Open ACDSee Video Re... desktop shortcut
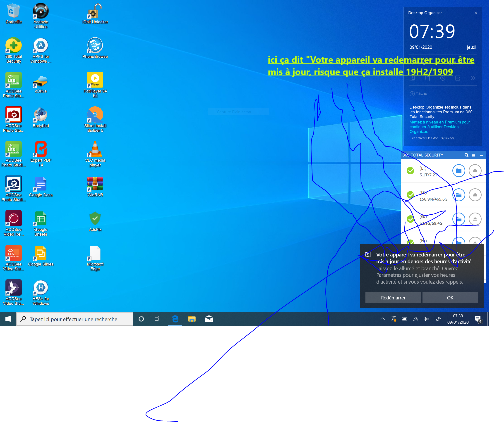Image resolution: width=504 pixels, height=422 pixels. (14, 223)
